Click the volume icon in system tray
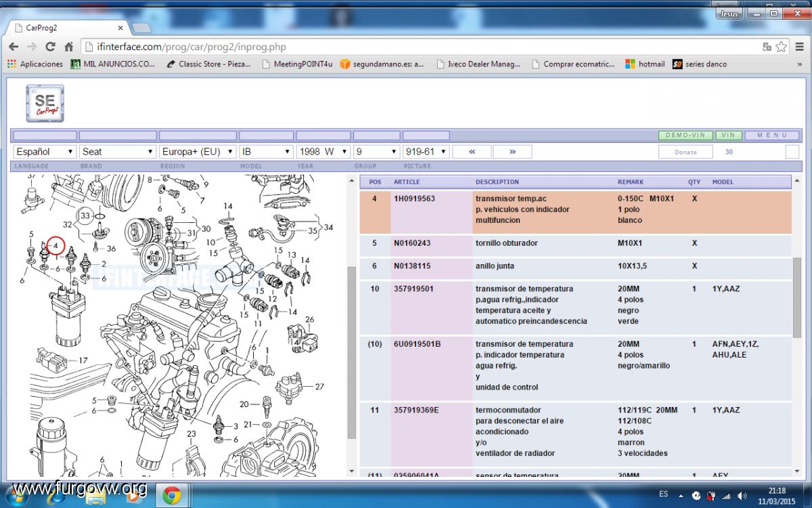Viewport: 812px width, 508px height. pos(742,495)
